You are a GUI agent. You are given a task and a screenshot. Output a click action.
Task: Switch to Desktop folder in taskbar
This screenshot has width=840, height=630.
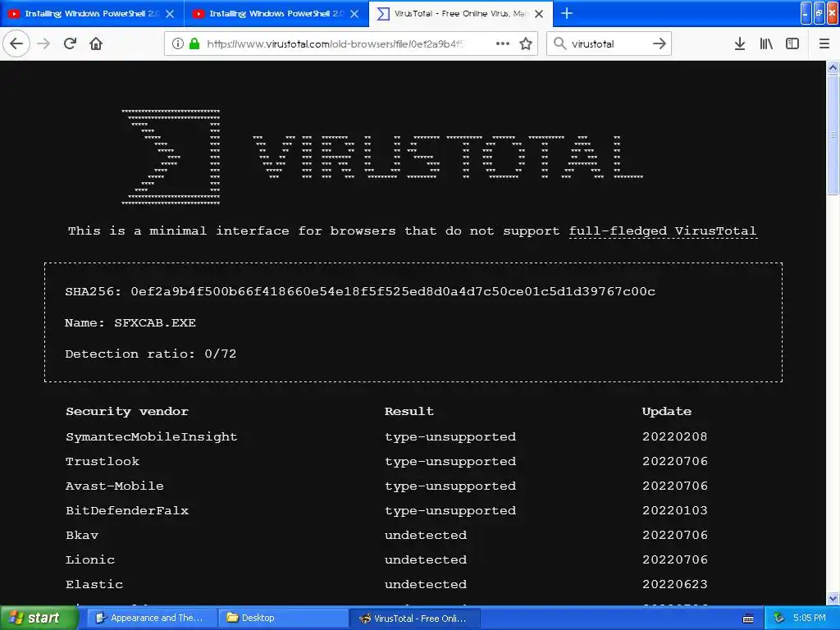(283, 618)
